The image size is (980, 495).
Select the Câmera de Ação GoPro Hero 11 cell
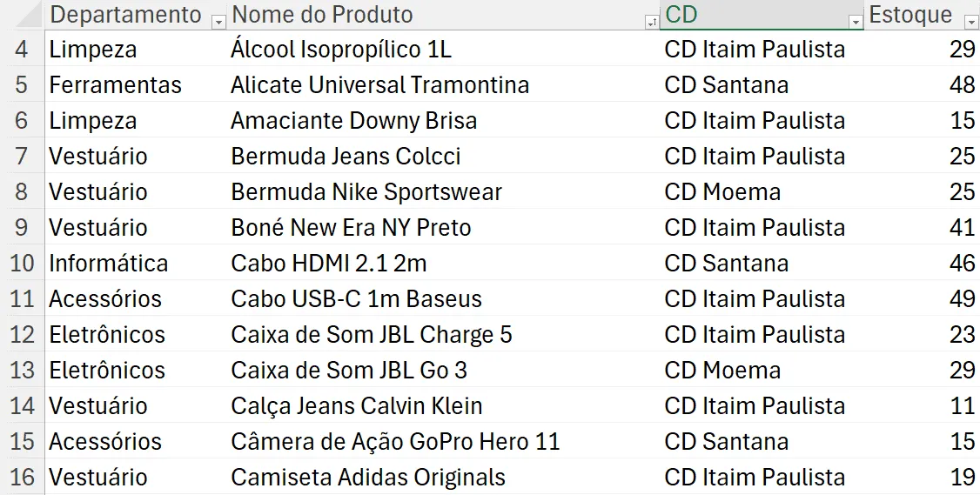click(x=443, y=441)
